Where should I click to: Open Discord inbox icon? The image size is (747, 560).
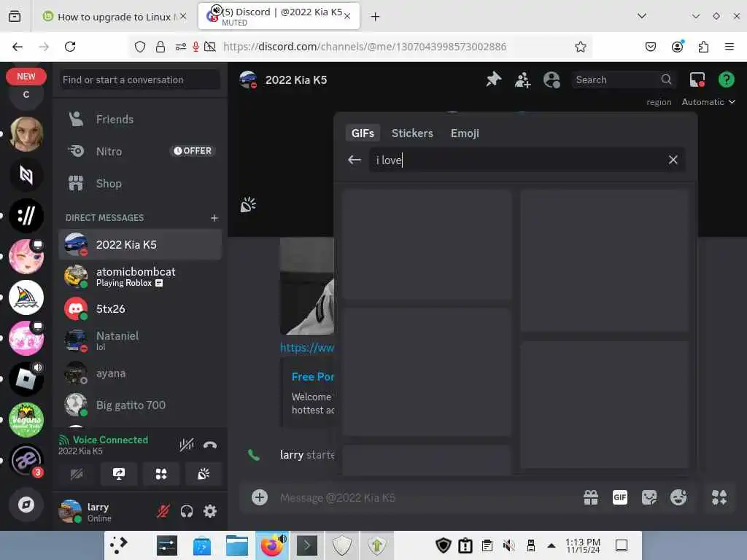coord(697,79)
